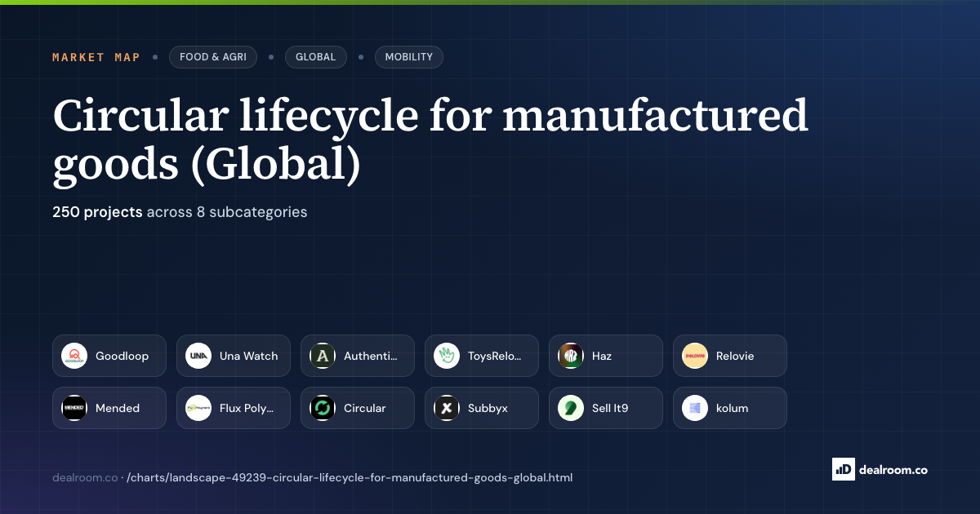Click the Goodloop logo icon
This screenshot has width=980, height=514.
point(74,356)
